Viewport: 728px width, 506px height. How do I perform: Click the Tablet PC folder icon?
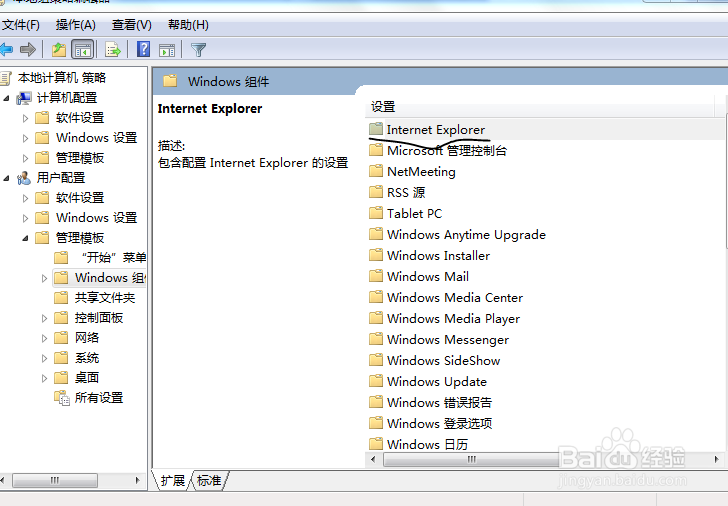(376, 213)
